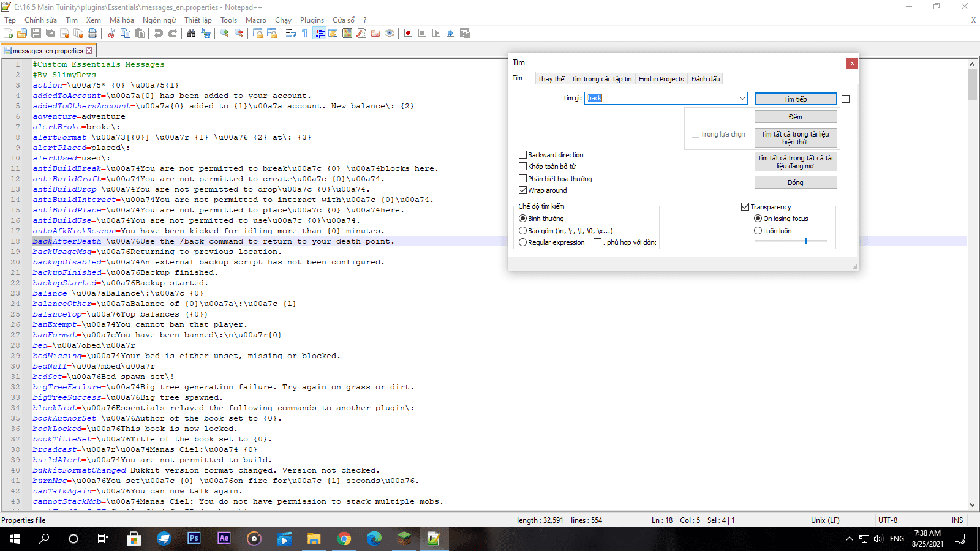
Task: Click the transparency slider handle
Action: click(x=806, y=241)
